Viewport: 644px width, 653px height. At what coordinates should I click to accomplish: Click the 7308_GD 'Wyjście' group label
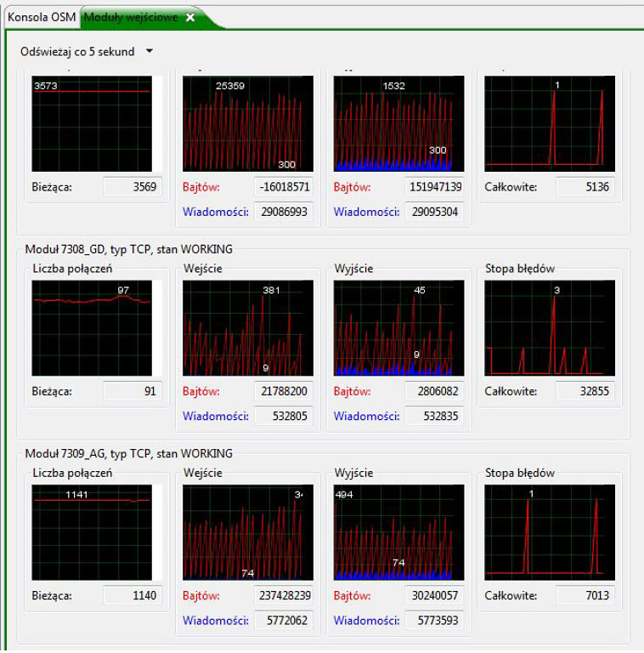coord(354,269)
